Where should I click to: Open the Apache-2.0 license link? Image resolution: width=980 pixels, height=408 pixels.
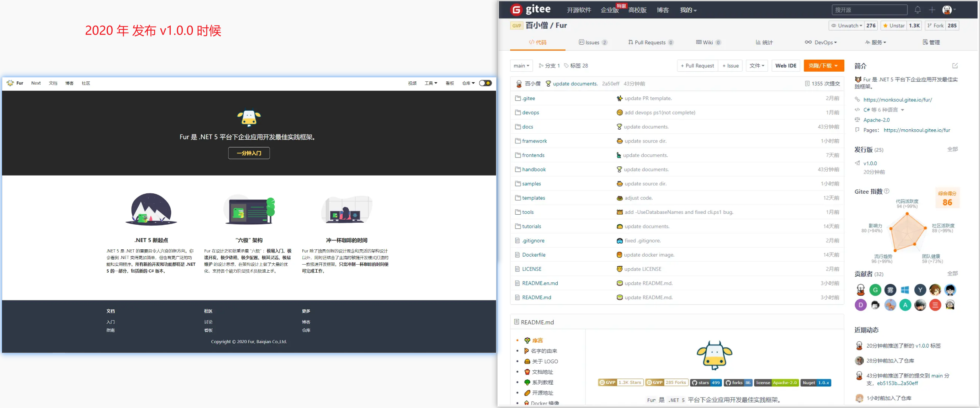877,120
